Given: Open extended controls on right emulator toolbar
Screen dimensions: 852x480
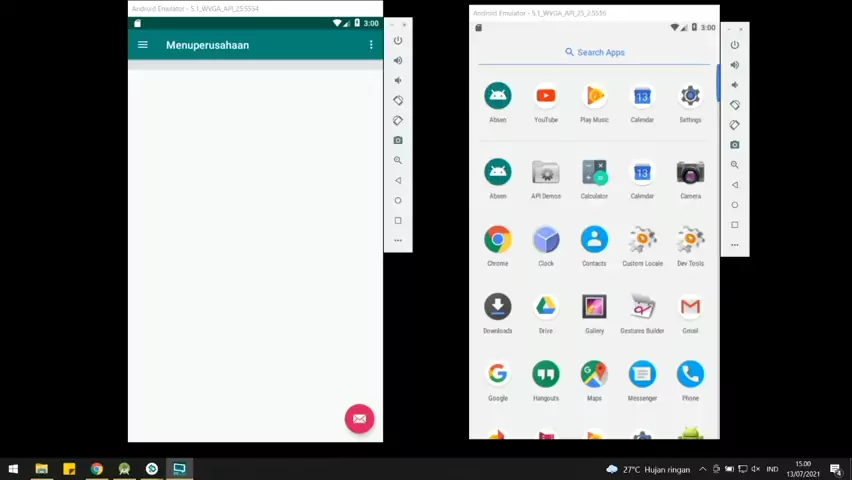Looking at the screenshot, I should pos(735,245).
